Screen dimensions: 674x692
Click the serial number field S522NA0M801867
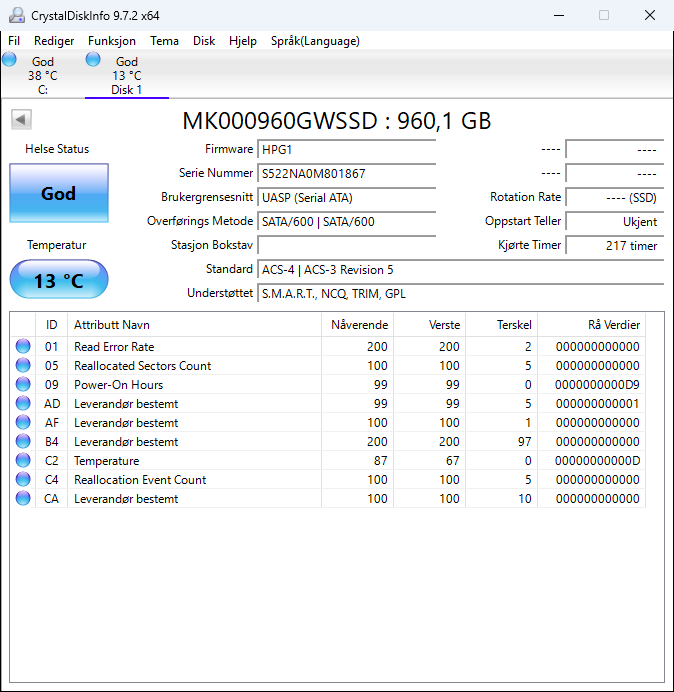(346, 173)
